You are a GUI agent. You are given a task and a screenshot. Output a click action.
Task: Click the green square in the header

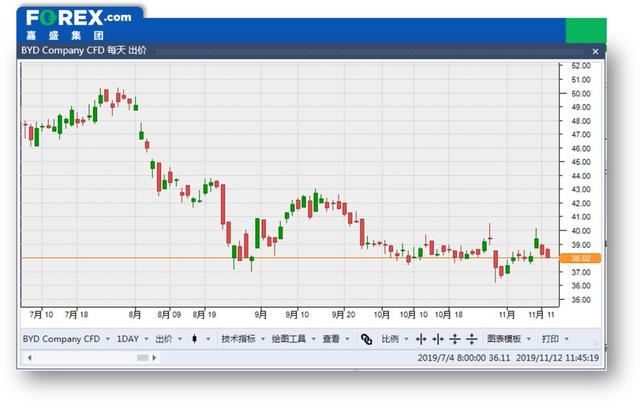(586, 30)
